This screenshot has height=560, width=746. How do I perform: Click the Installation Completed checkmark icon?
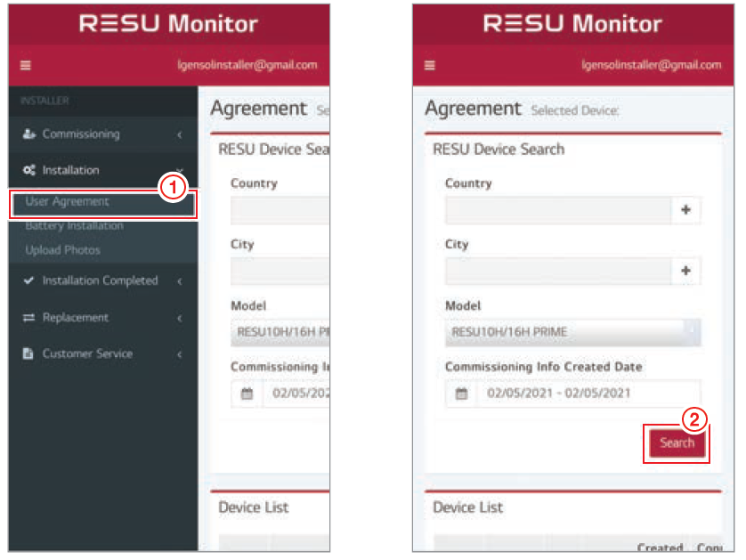[28, 281]
